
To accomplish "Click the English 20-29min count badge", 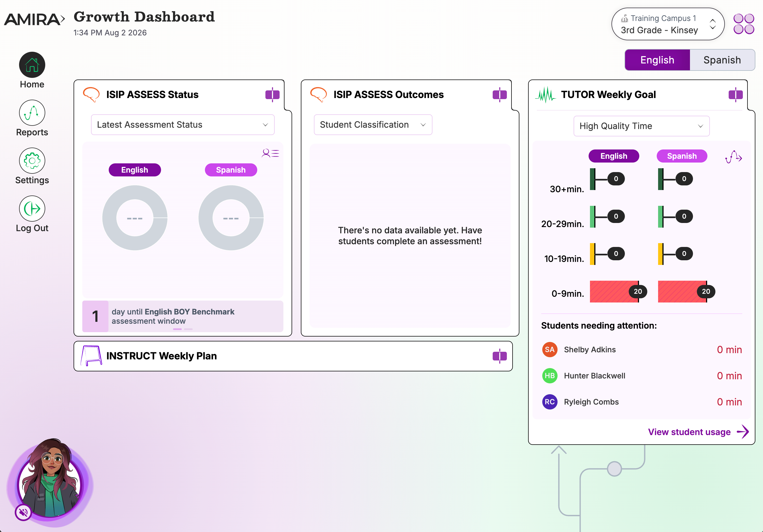I will pyautogui.click(x=616, y=216).
